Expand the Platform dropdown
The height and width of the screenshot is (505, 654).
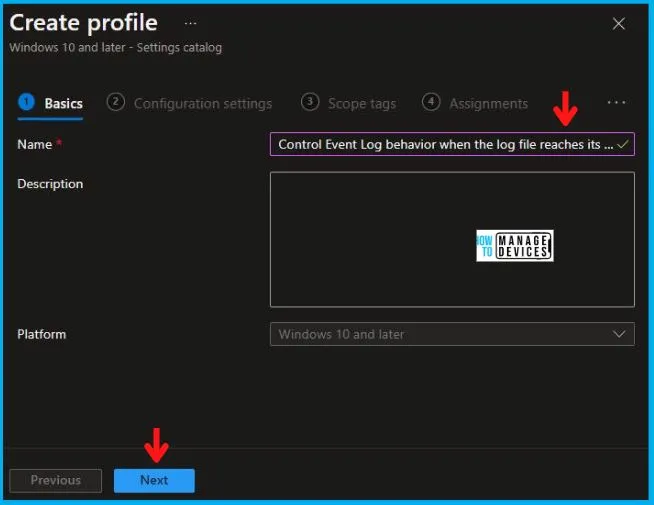[452, 334]
